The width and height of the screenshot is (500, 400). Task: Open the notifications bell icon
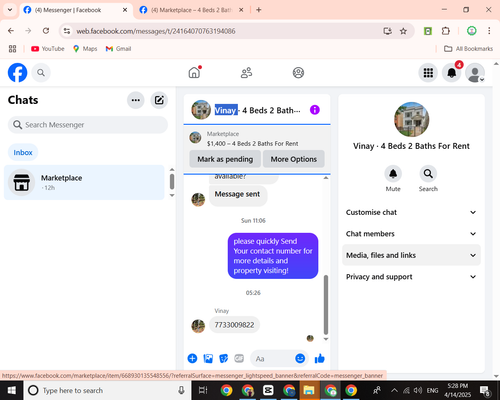[x=452, y=73]
